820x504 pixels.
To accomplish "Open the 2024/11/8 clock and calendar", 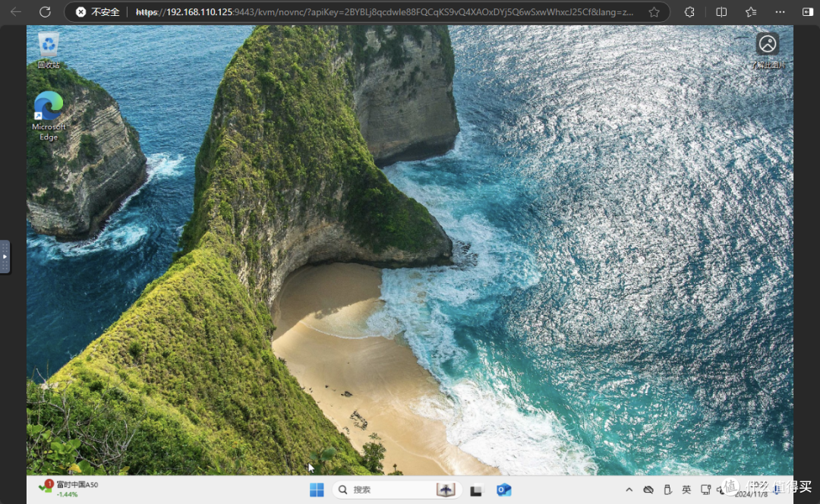I will 752,490.
